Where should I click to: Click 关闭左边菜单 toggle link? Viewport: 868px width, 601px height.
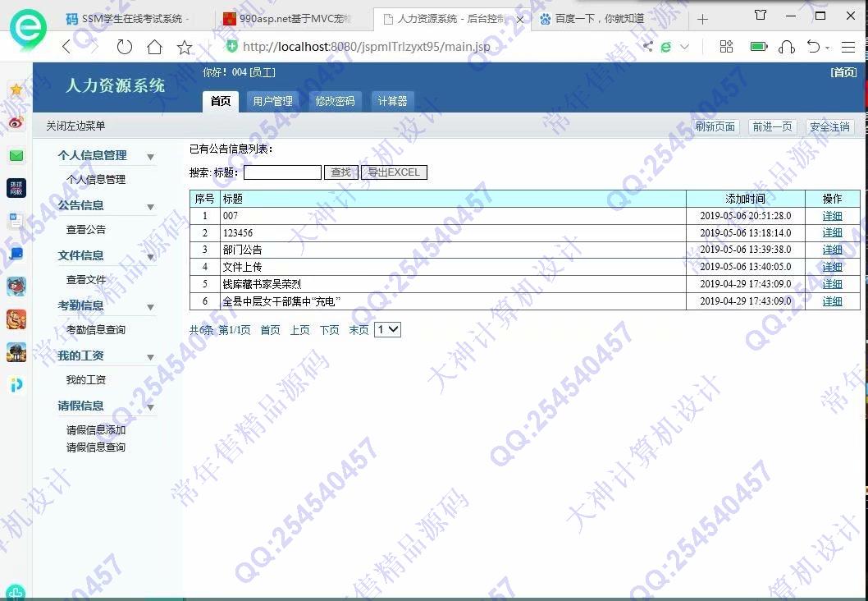pyautogui.click(x=75, y=126)
